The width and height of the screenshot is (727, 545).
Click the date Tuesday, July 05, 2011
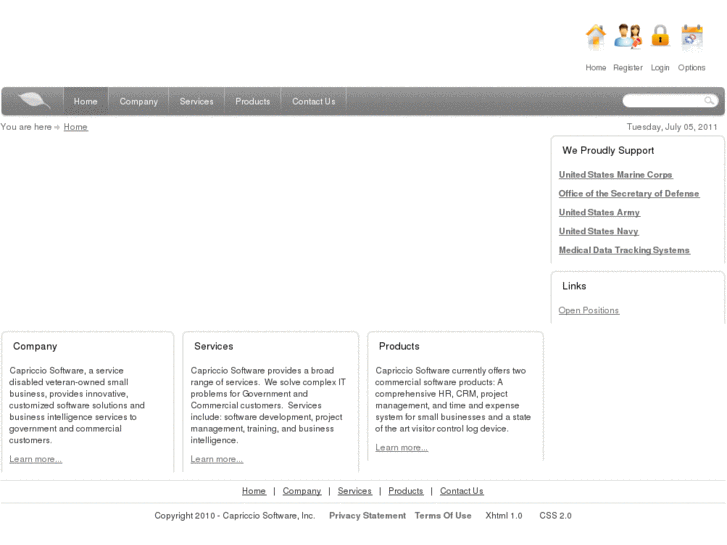[x=672, y=127]
